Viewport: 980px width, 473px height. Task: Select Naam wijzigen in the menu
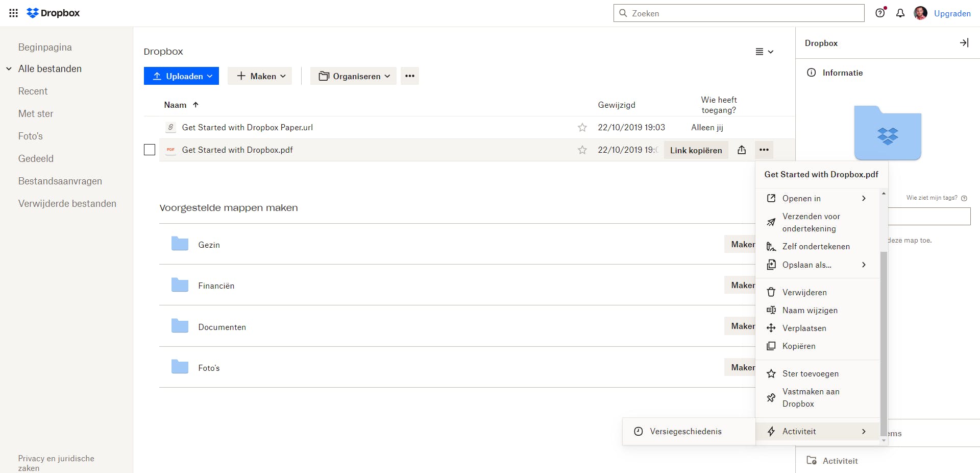tap(810, 310)
